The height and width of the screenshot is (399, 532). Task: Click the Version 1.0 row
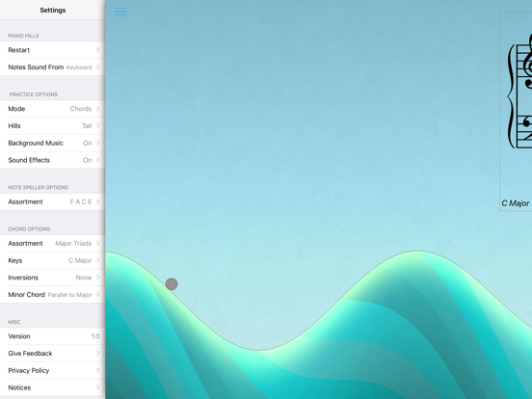[53, 336]
